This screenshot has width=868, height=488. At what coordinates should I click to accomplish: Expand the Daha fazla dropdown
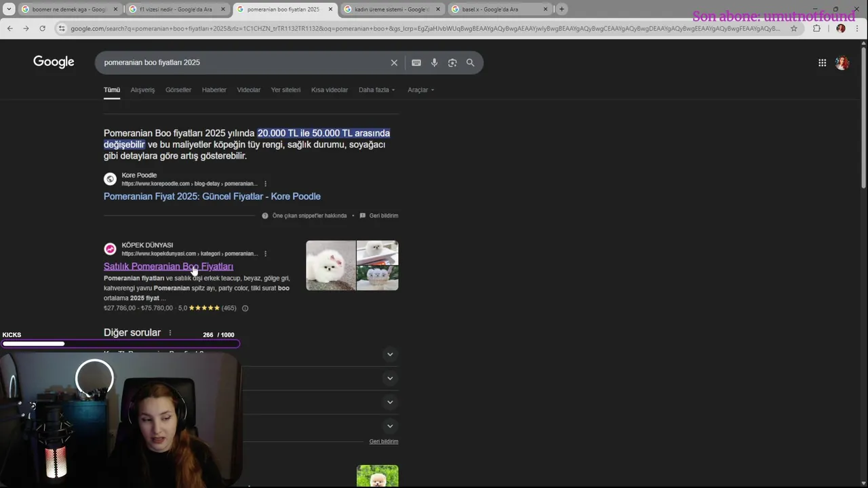click(x=376, y=90)
